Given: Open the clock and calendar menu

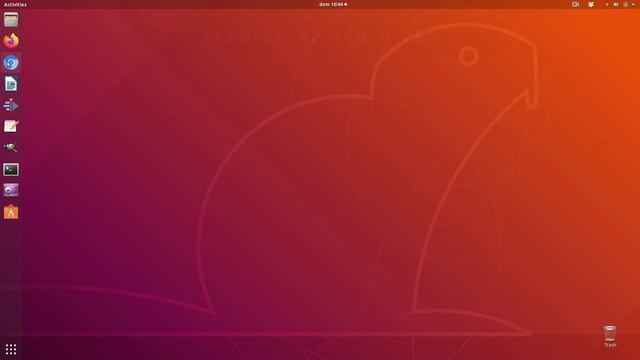Looking at the screenshot, I should (x=333, y=4).
